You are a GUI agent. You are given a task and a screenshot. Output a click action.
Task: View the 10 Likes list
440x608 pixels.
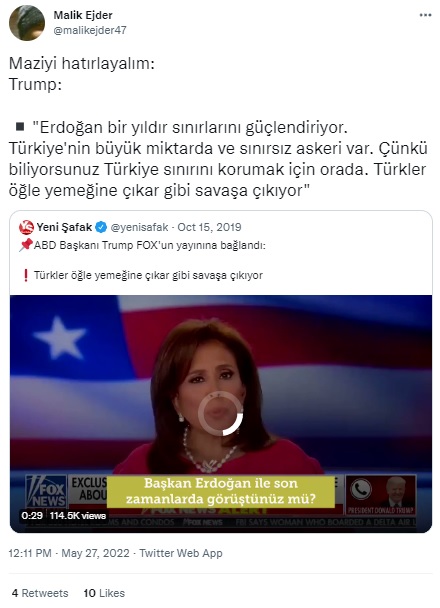point(104,593)
